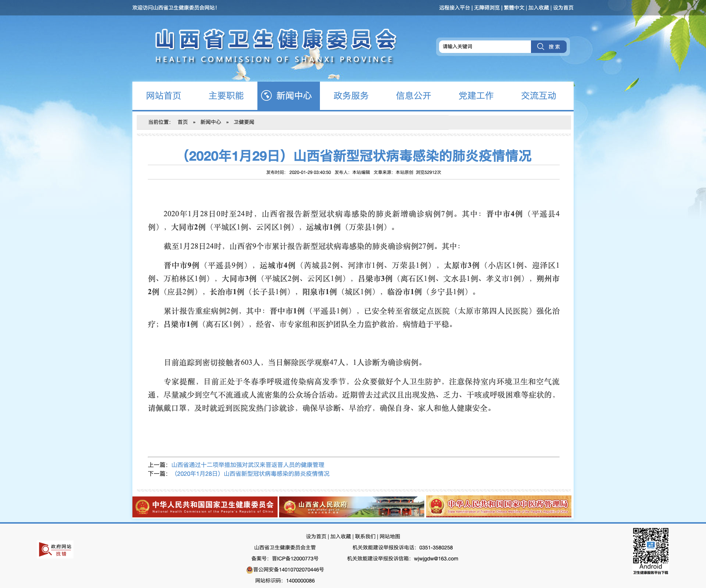The width and height of the screenshot is (706, 588).
Task: Click 加入收藏 in the footer
Action: click(x=340, y=537)
